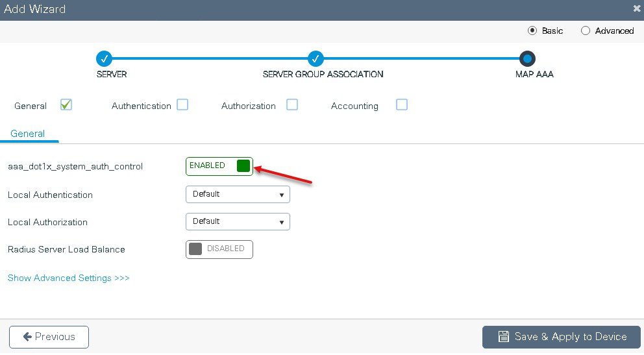The width and height of the screenshot is (644, 355).
Task: Open the Local Authentication dropdown
Action: (x=238, y=195)
